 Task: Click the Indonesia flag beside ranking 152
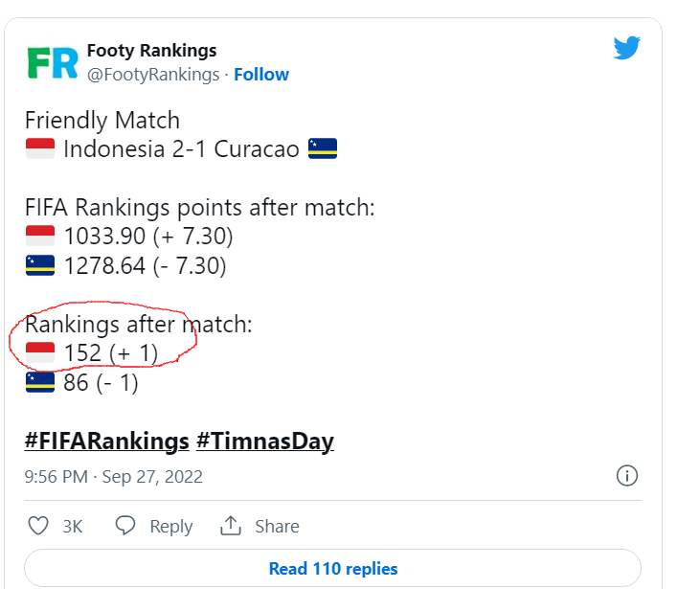tap(39, 353)
